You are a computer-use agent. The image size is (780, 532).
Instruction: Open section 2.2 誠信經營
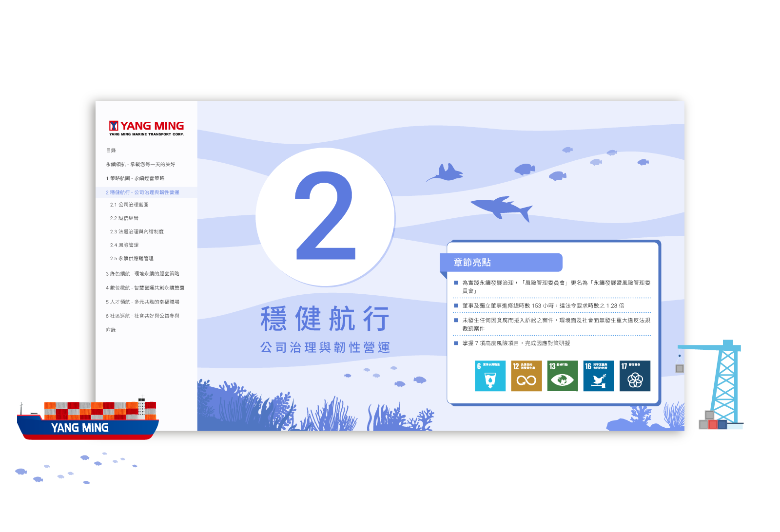pos(124,218)
